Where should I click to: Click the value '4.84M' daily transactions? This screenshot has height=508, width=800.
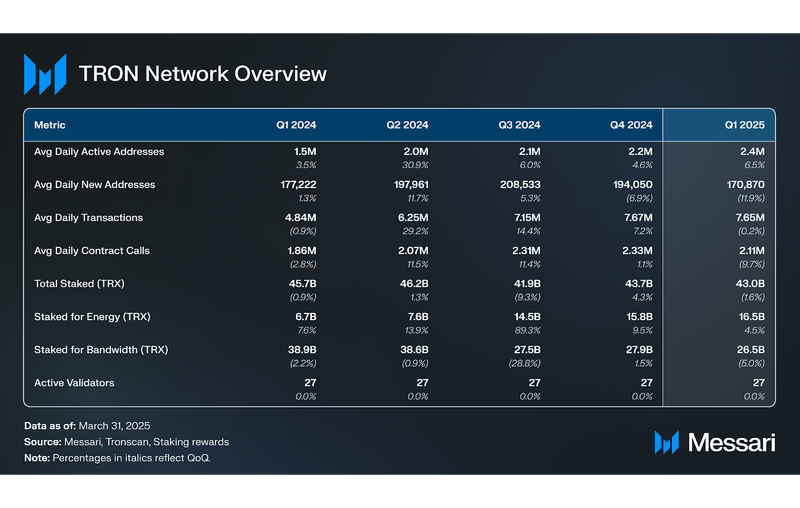point(301,218)
